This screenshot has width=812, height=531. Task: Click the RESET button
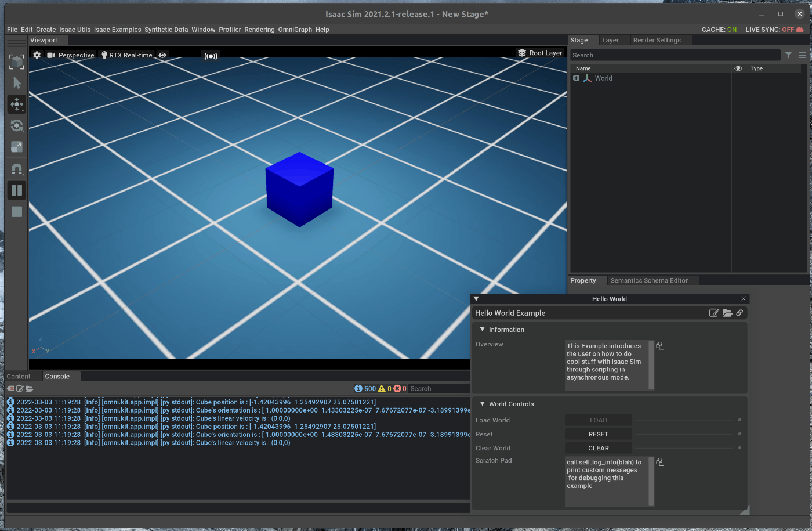(x=599, y=434)
